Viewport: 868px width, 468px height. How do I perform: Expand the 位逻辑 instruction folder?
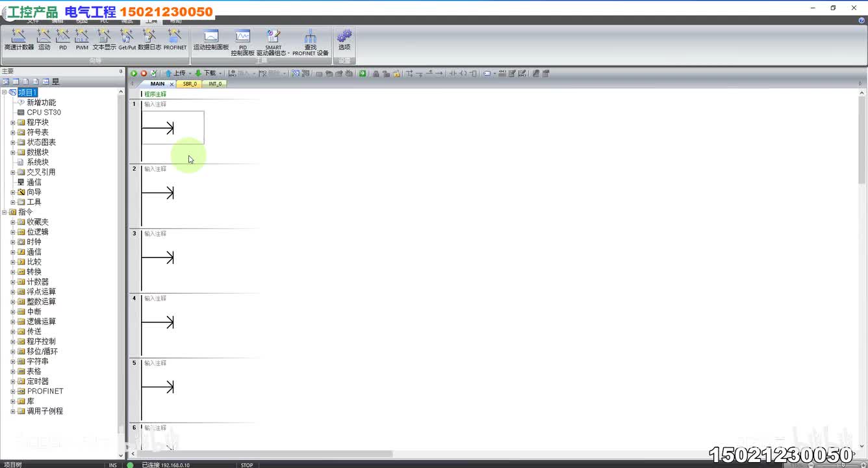[12, 232]
